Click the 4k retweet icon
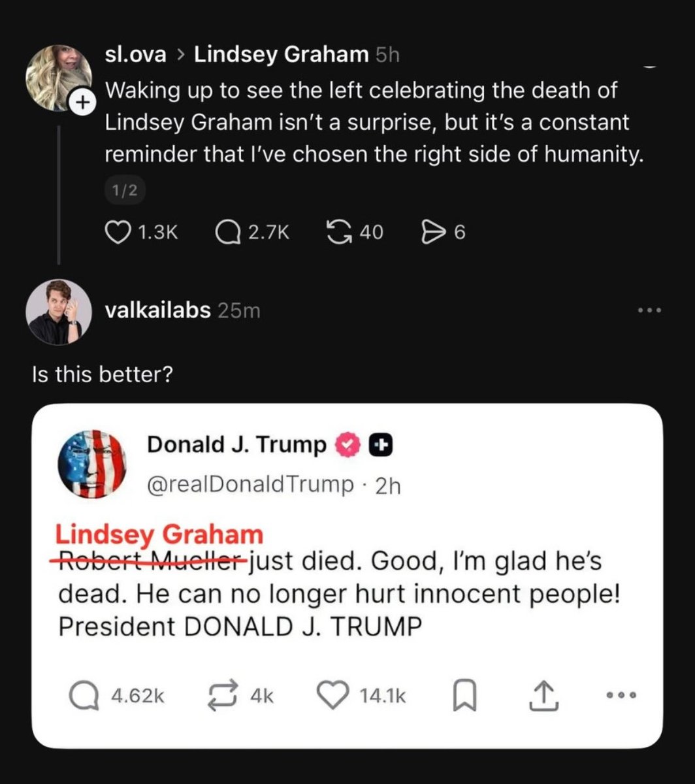This screenshot has width=695, height=784. tap(224, 696)
